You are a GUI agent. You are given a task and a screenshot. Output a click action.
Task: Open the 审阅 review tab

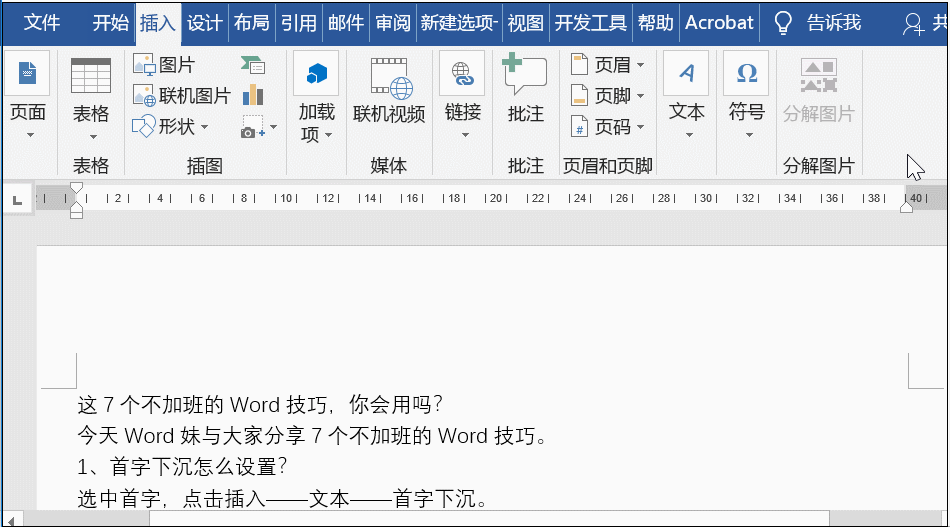[393, 23]
